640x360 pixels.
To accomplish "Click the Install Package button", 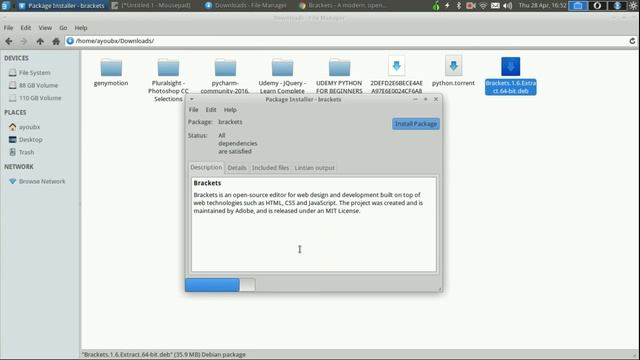I will coord(416,124).
